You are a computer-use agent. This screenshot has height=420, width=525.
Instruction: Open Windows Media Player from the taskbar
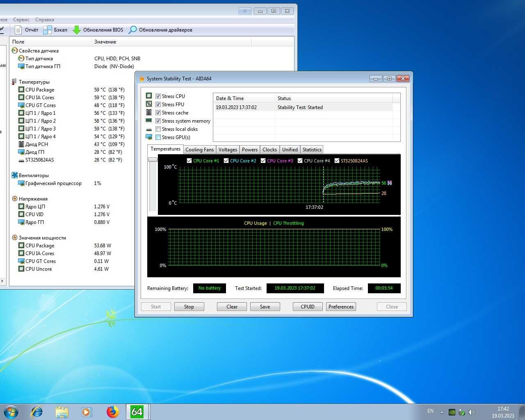point(87,411)
